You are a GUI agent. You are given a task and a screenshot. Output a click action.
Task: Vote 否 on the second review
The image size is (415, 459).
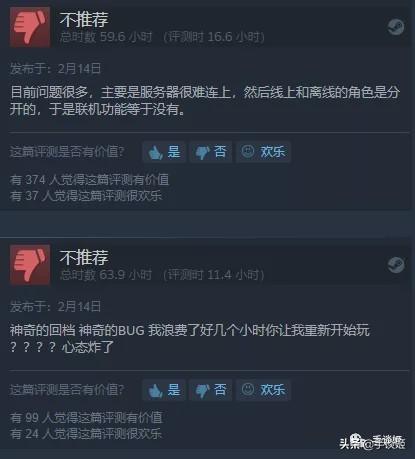pos(211,390)
